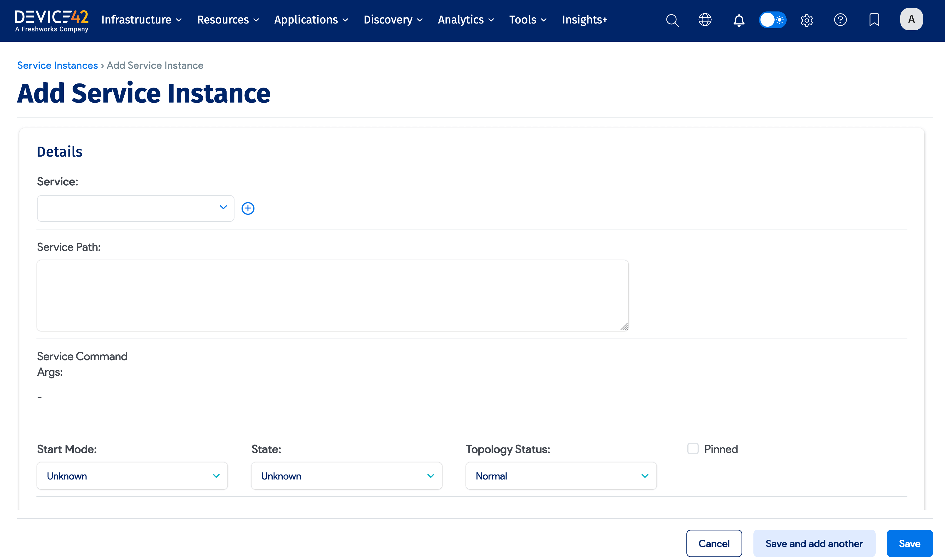Open Device42 settings gear
The height and width of the screenshot is (560, 945).
pyautogui.click(x=806, y=20)
